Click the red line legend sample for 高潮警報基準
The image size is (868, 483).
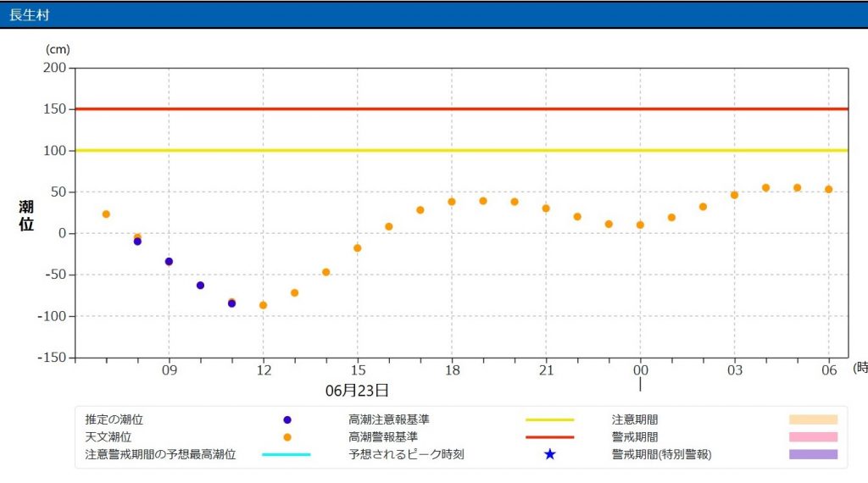[x=549, y=437]
